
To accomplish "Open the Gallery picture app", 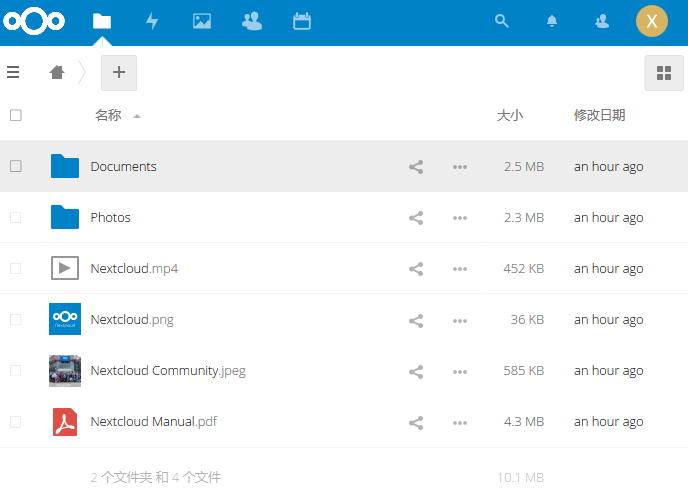I will [202, 21].
